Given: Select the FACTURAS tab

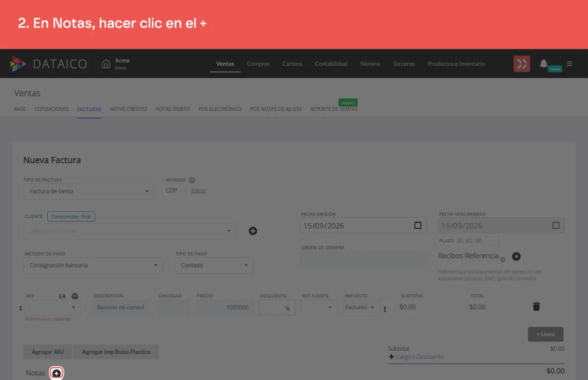Looking at the screenshot, I should [89, 109].
